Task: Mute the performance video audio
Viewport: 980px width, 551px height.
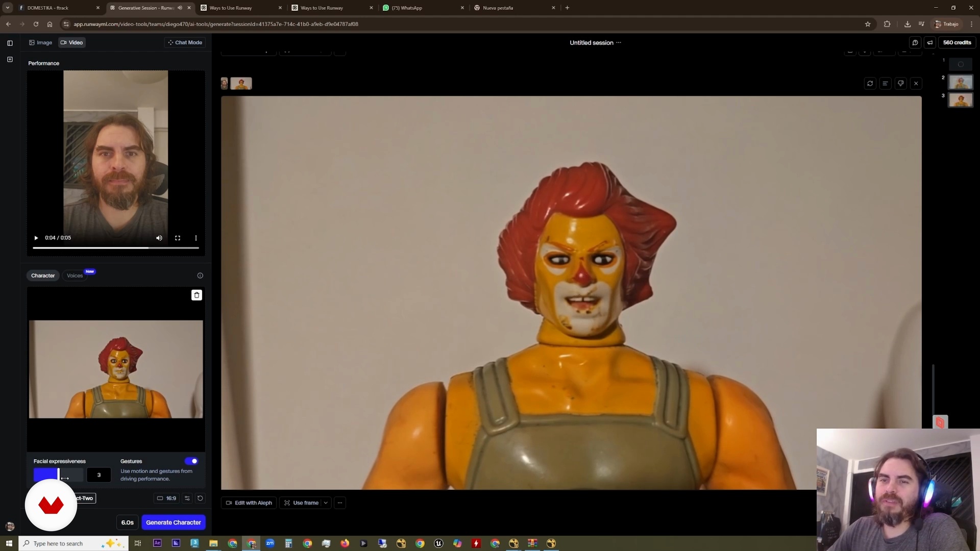Action: click(159, 238)
